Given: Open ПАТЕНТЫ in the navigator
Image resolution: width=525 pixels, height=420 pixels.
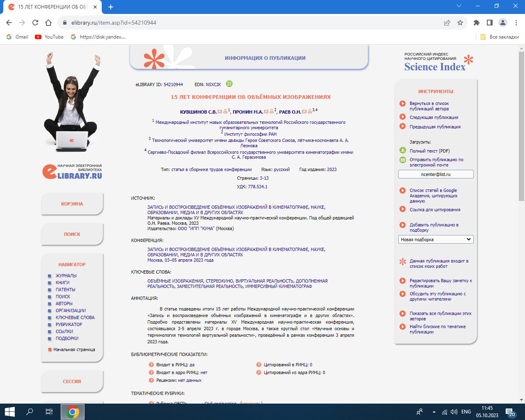Looking at the screenshot, I should [x=66, y=290].
